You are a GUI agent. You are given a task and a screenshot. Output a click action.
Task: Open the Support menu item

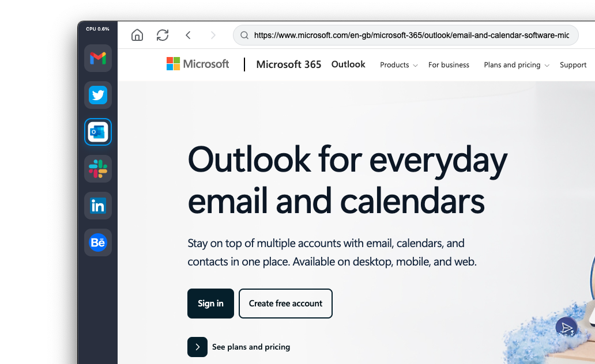pos(573,65)
